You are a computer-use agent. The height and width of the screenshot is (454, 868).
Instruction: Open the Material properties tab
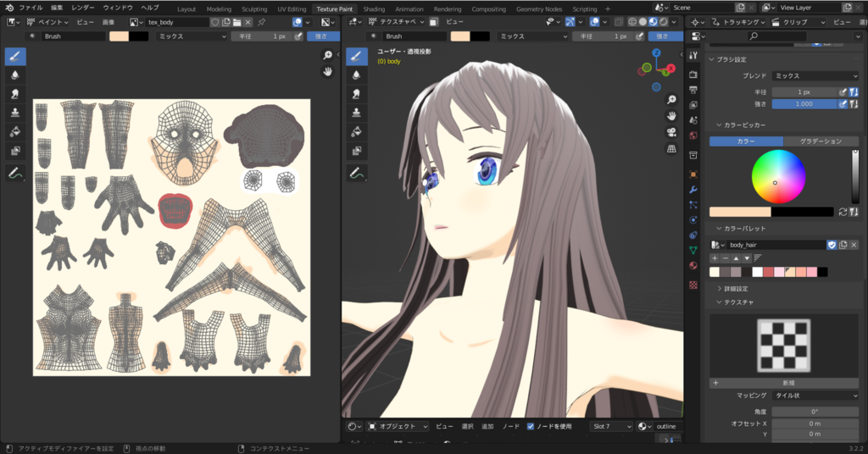(x=693, y=265)
